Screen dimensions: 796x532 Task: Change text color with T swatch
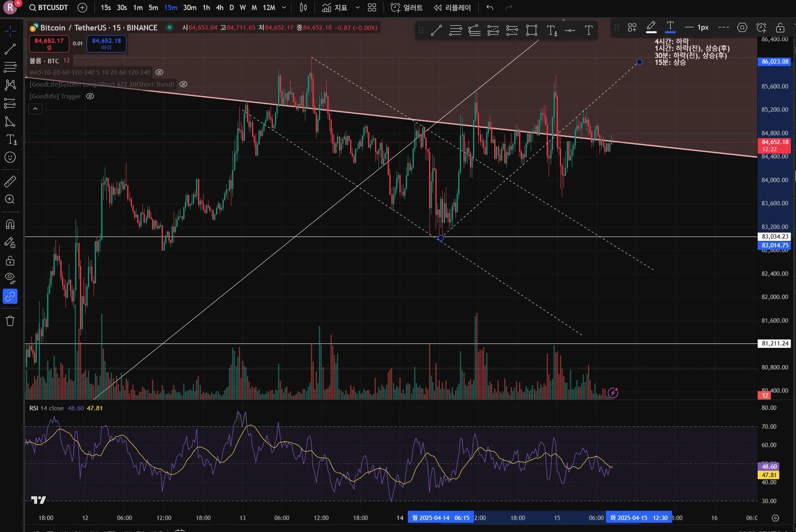pyautogui.click(x=670, y=28)
